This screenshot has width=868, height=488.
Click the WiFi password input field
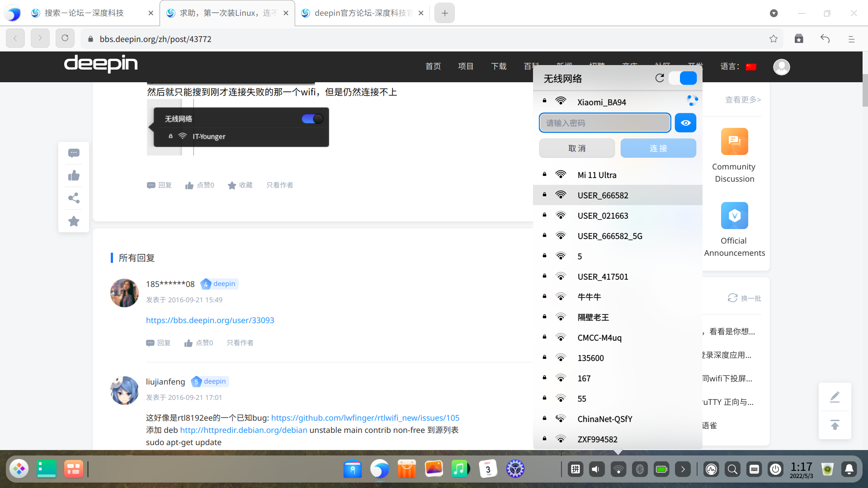(604, 123)
